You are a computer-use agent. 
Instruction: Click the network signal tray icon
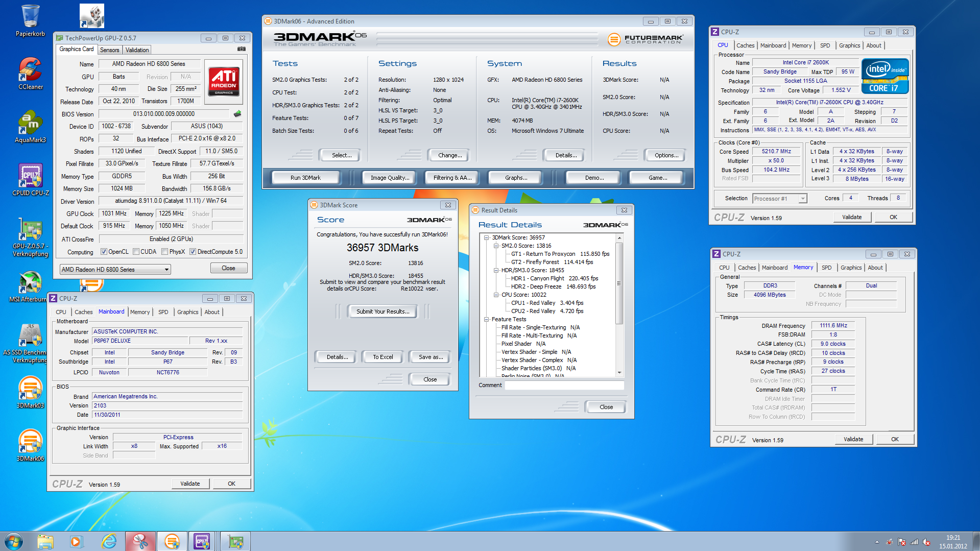tap(914, 542)
